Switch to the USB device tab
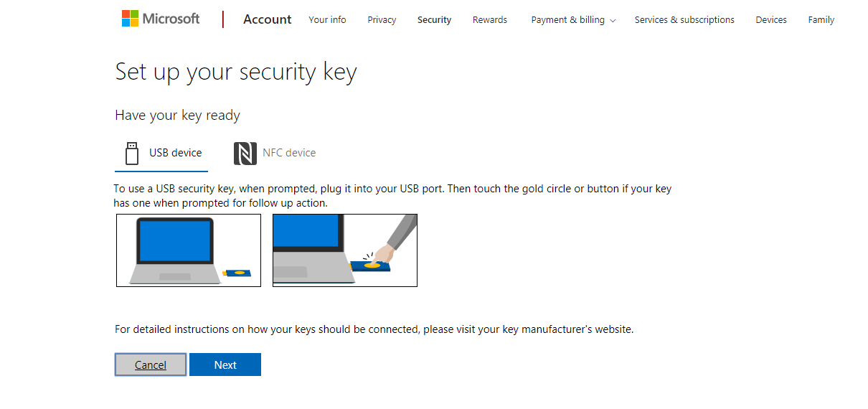The height and width of the screenshot is (409, 868). pyautogui.click(x=161, y=153)
